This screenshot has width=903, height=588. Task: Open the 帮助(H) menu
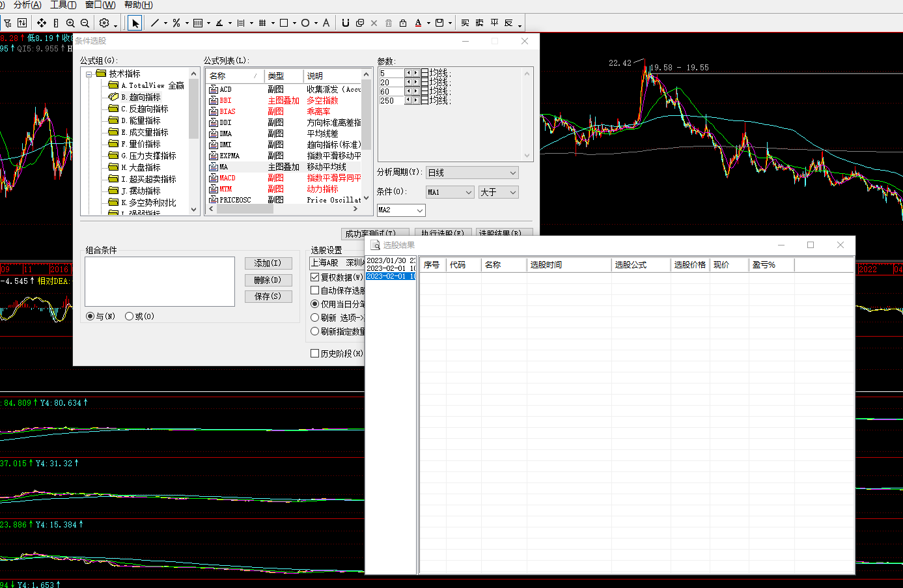point(138,5)
